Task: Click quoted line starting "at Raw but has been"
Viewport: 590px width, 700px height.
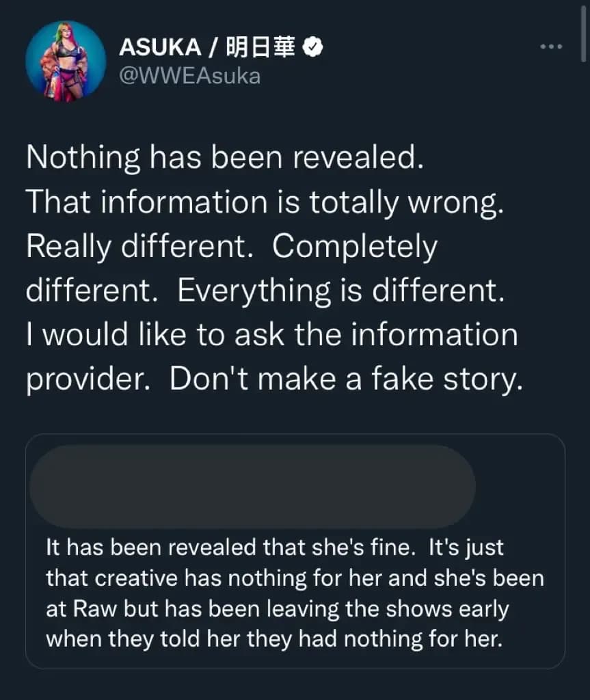Action: coord(277,608)
